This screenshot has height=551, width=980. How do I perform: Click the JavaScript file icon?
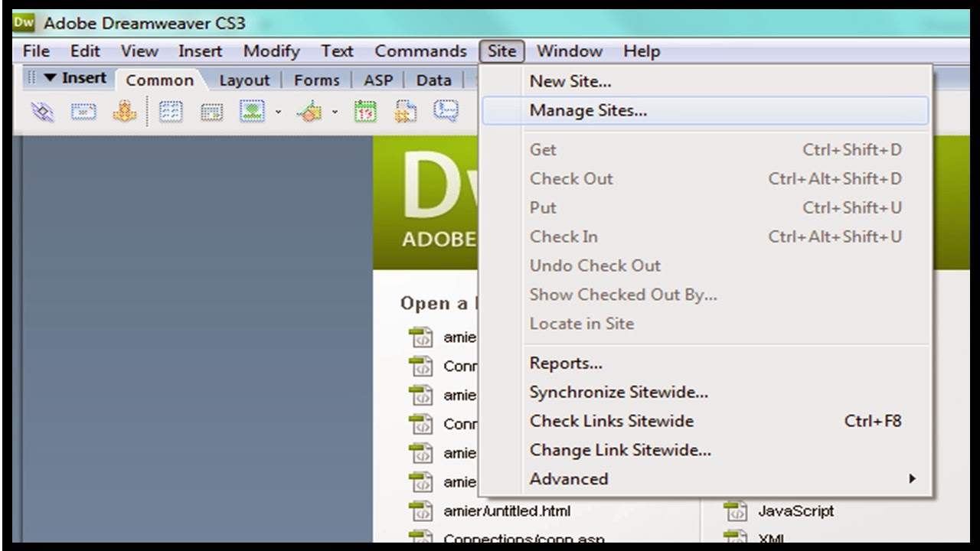point(735,510)
